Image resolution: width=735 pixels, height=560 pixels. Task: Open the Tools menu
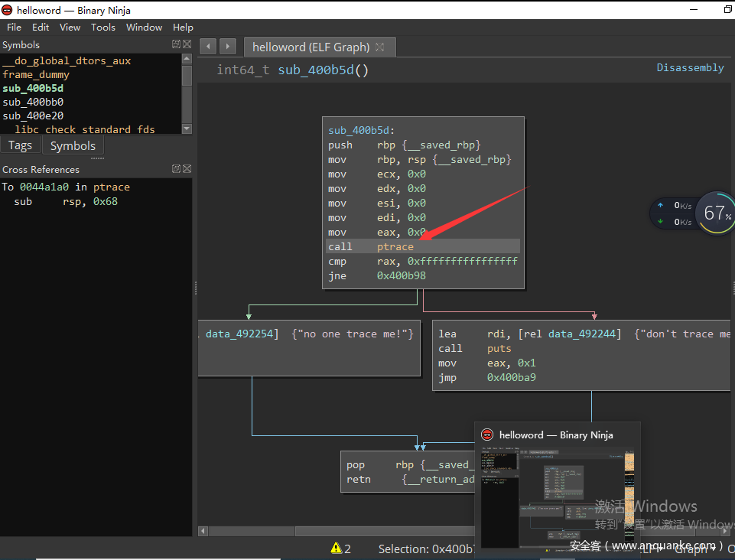(103, 27)
